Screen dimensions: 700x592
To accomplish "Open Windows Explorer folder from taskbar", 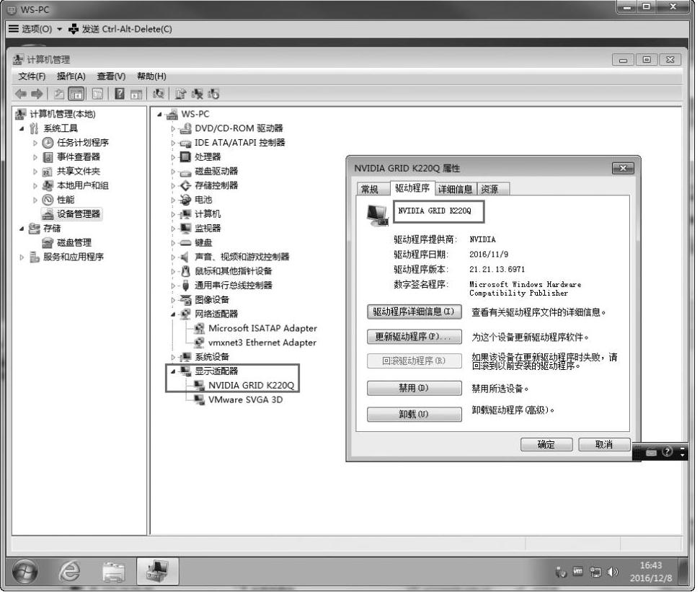I will [x=113, y=572].
